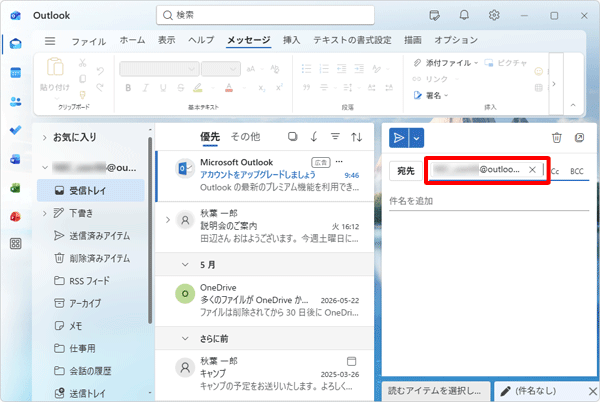Viewport: 600px width, 402px height.
Task: Open the settings gear icon
Action: [x=494, y=15]
